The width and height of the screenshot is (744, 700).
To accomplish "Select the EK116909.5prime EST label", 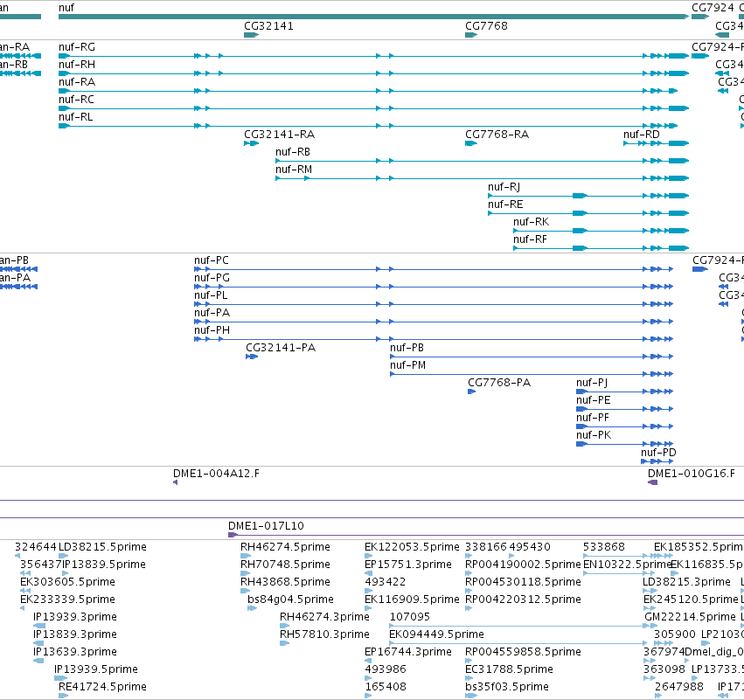I will point(412,600).
